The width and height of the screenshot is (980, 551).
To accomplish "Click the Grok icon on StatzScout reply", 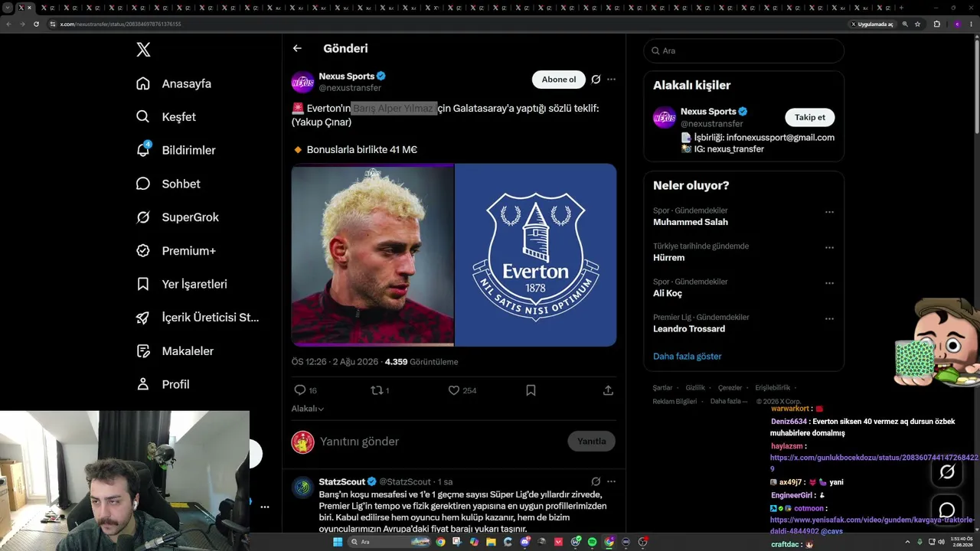I will pyautogui.click(x=596, y=481).
